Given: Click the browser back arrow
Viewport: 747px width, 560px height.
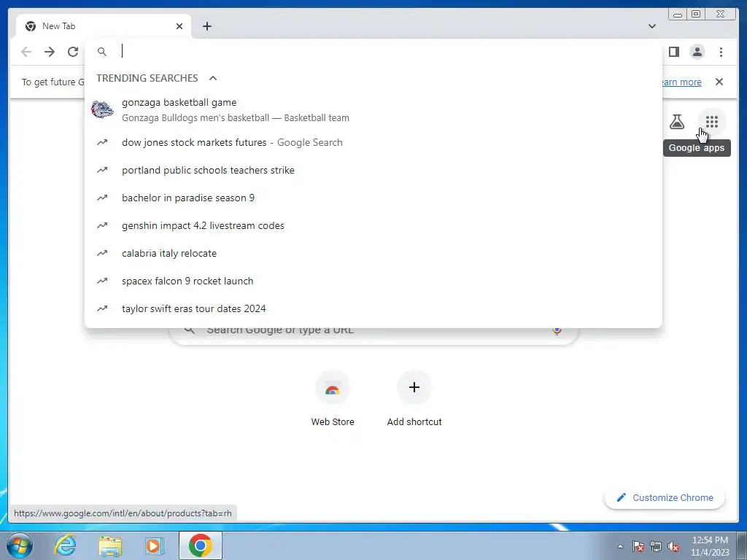Looking at the screenshot, I should click(x=26, y=52).
